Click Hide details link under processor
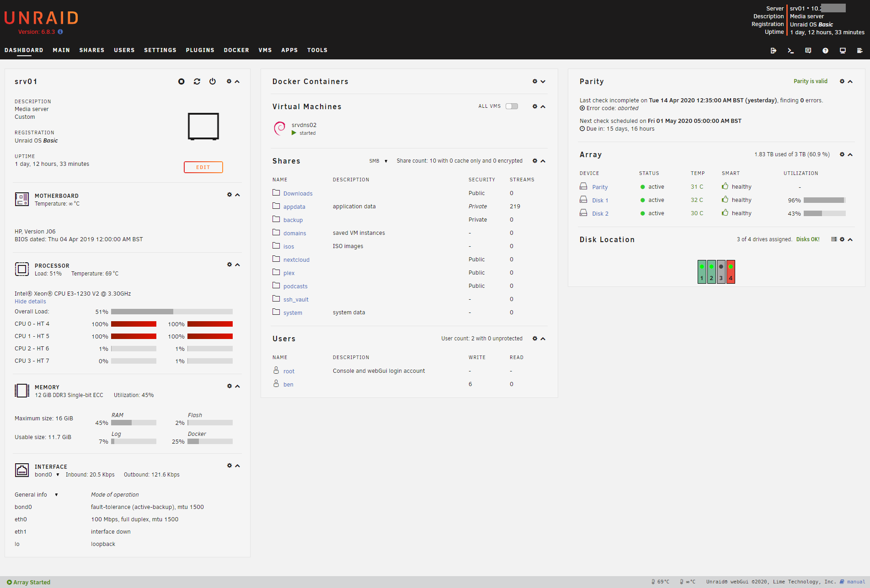 click(30, 302)
